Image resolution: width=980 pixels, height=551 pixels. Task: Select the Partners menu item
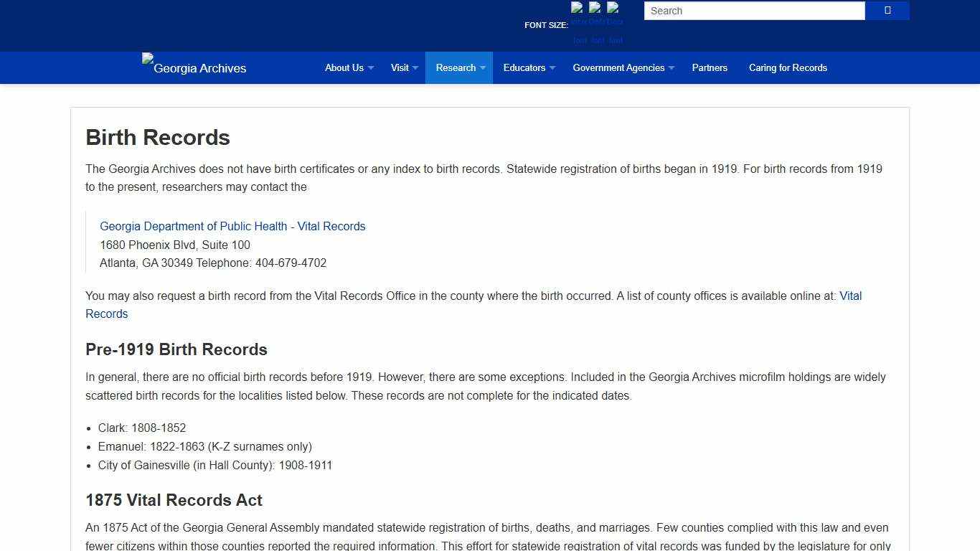click(x=710, y=67)
